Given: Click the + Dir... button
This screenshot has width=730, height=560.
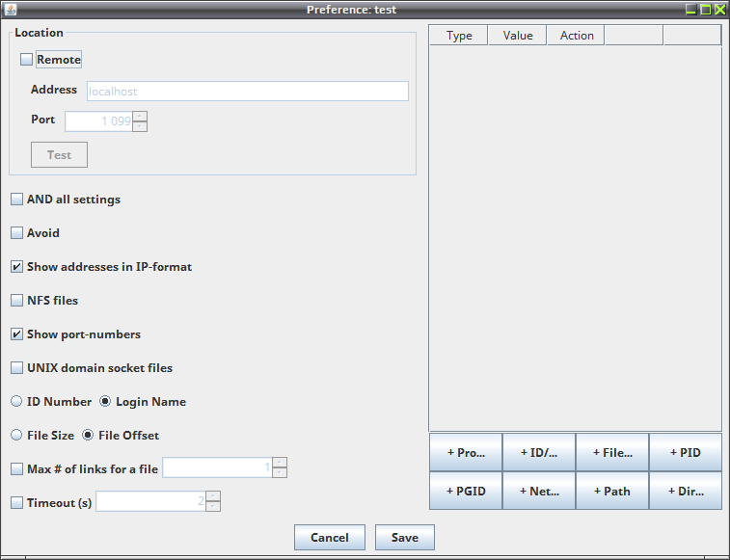Looking at the screenshot, I should [x=686, y=492].
